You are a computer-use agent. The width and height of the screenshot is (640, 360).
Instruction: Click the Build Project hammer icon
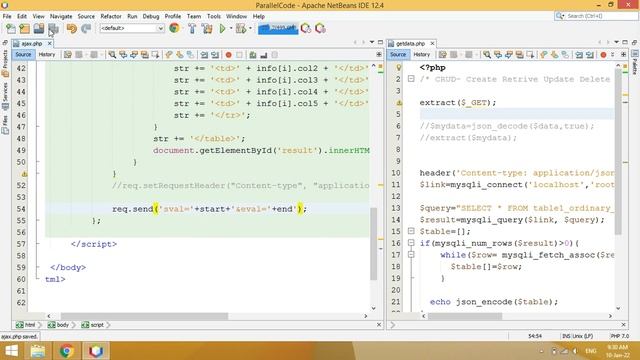192,29
